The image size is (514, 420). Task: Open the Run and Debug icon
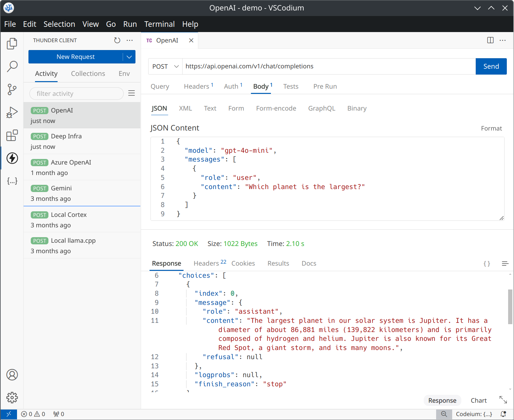12,112
